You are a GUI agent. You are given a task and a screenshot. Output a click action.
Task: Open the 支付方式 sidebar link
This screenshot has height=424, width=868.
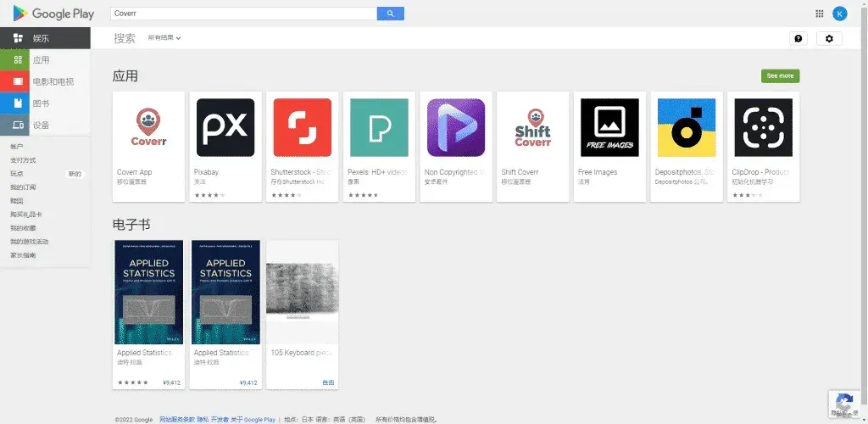23,160
